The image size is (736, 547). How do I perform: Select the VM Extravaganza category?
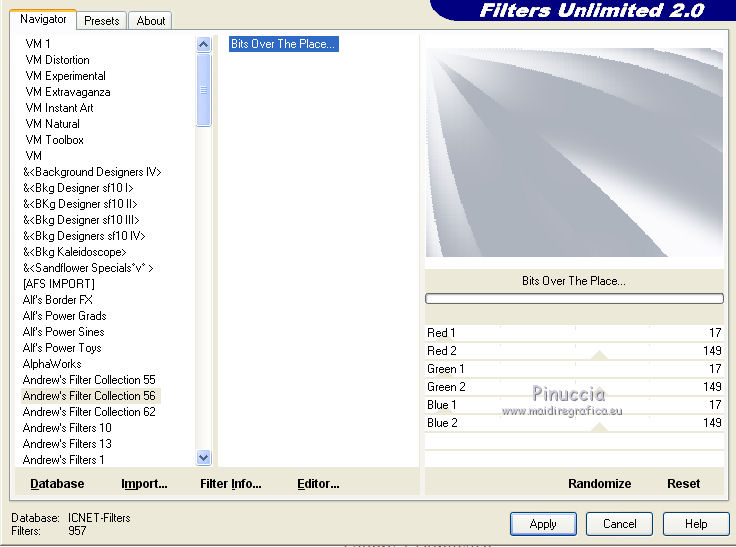tap(68, 92)
